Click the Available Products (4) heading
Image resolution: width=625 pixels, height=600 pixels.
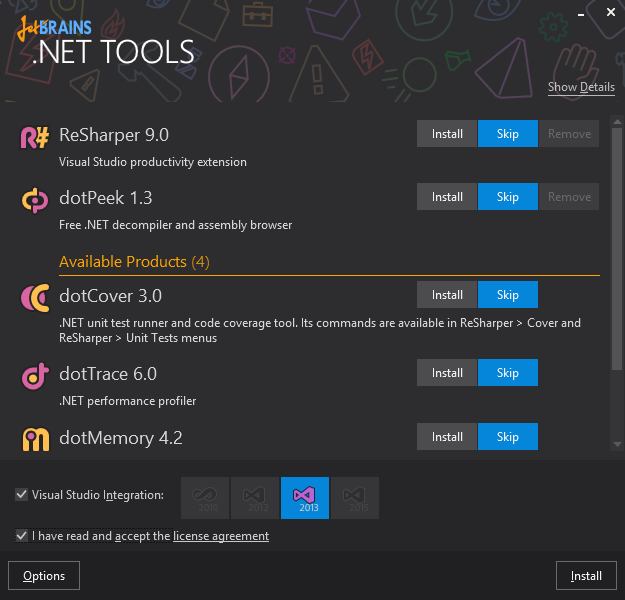[134, 262]
